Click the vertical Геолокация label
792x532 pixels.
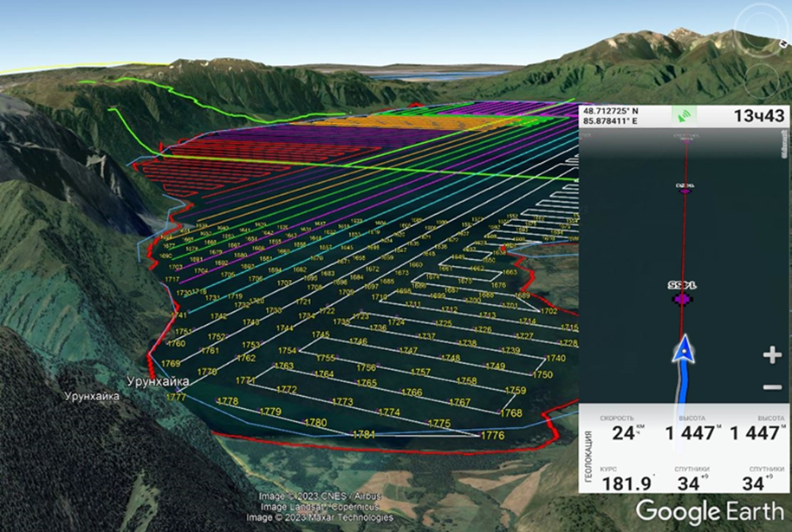[588, 457]
